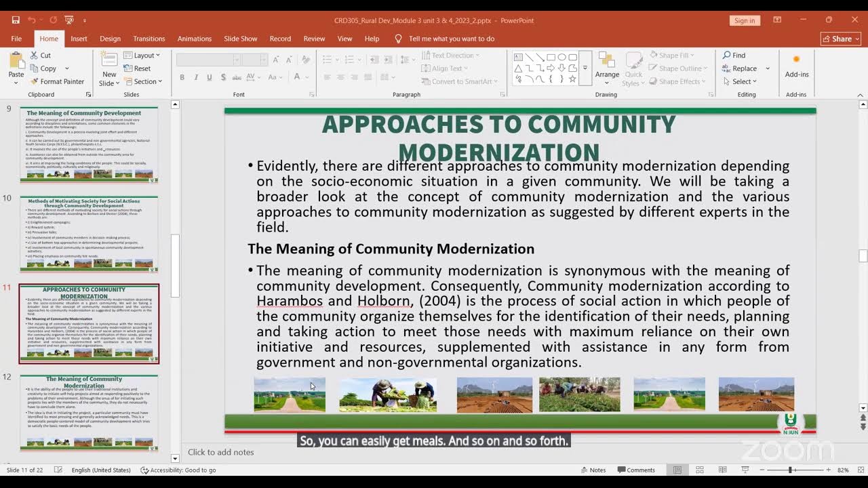Expand the Font Size combo box
Screen dimensions: 868x488
[x=264, y=60]
